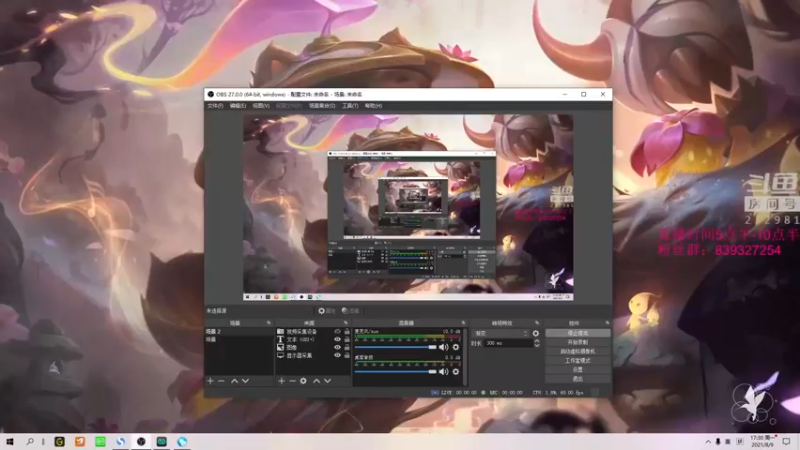The height and width of the screenshot is (450, 800).
Task: Undock the 混音器 Audio Mixer panel via its header icon
Action: [x=463, y=323]
